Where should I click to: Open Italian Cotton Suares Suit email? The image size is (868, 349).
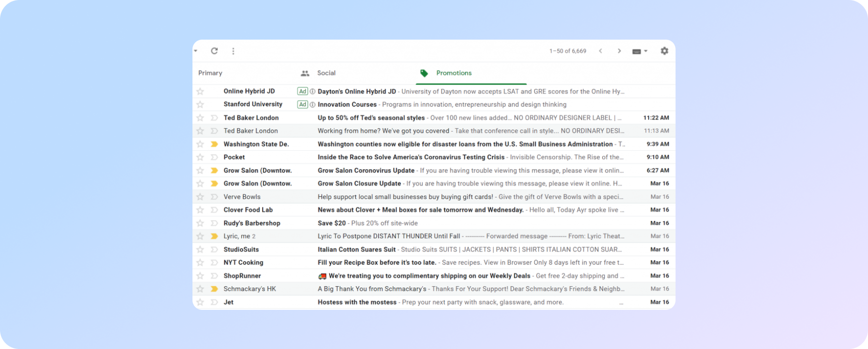(434, 249)
